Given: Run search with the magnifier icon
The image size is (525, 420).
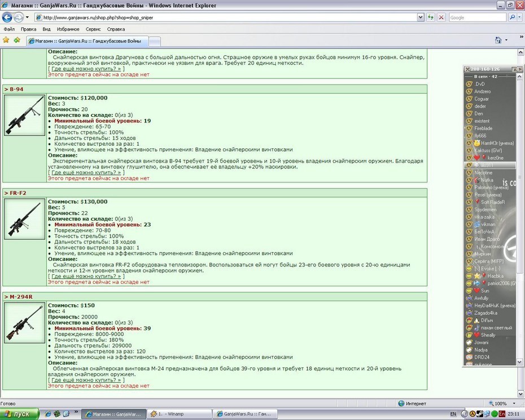Looking at the screenshot, I should click(x=512, y=17).
